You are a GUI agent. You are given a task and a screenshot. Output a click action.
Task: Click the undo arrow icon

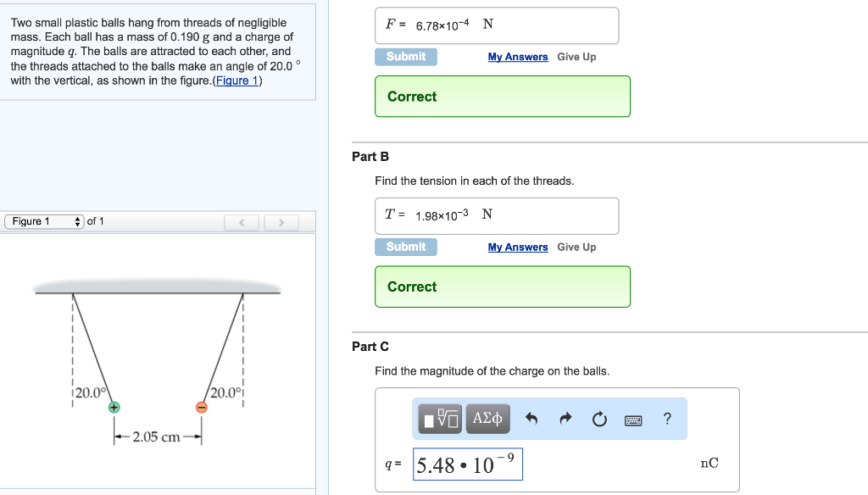click(531, 419)
